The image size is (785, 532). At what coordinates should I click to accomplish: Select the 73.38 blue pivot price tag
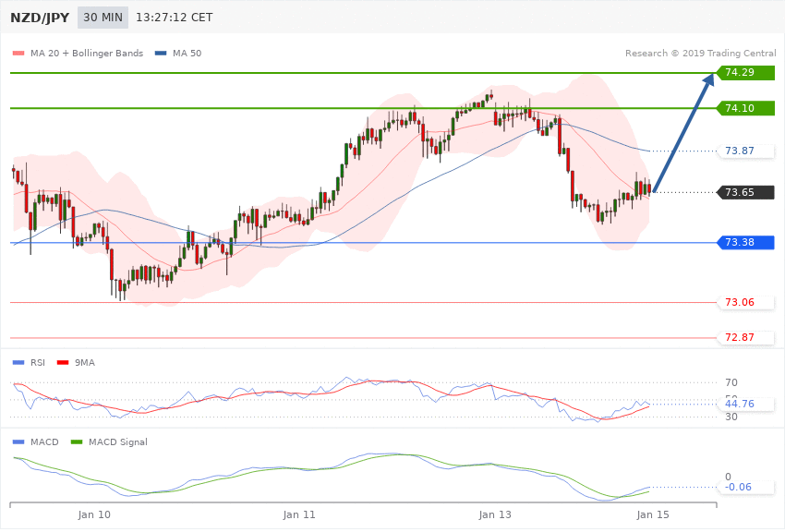pos(746,242)
